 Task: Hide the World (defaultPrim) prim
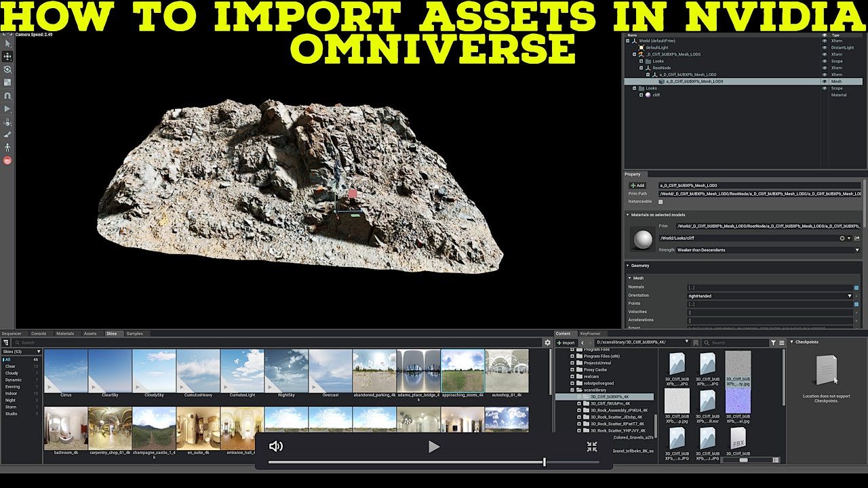(825, 41)
